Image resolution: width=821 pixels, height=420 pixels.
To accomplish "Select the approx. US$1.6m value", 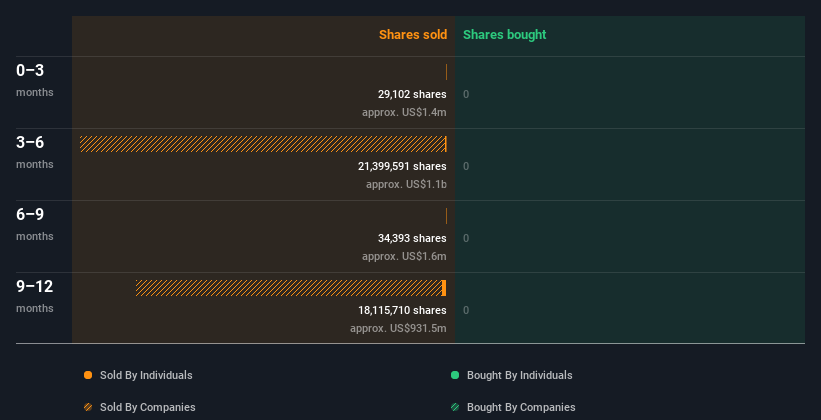I will (404, 256).
